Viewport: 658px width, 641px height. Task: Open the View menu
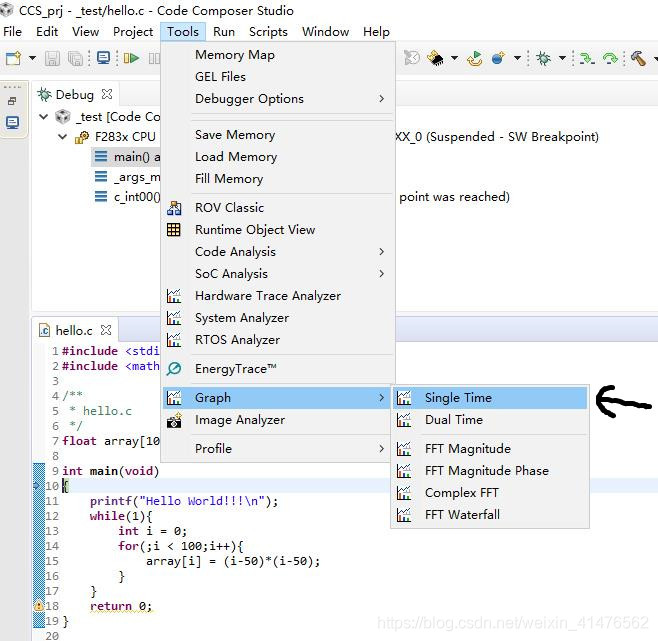tap(85, 32)
